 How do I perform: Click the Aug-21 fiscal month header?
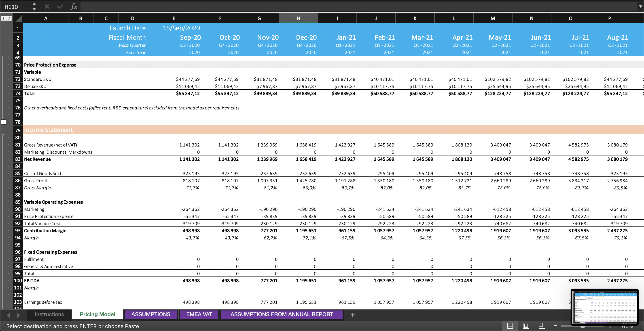(x=617, y=38)
